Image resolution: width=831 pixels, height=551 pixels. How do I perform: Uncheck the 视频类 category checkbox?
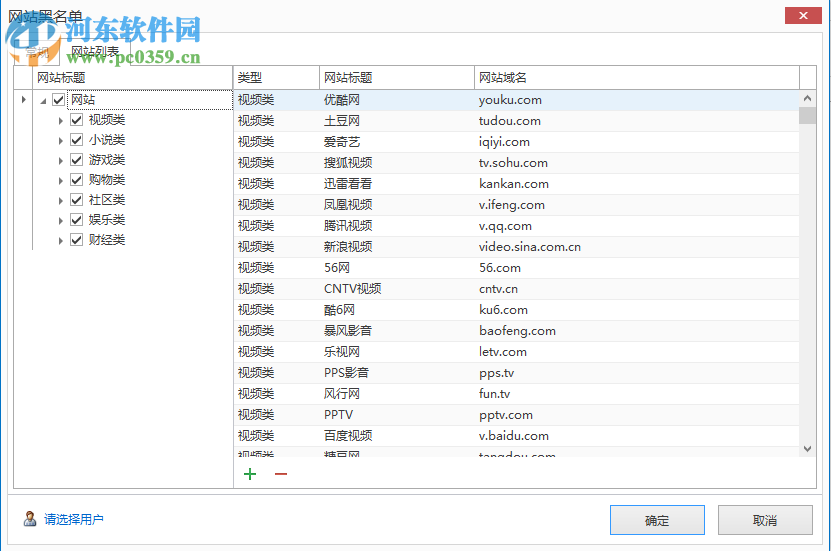click(76, 120)
